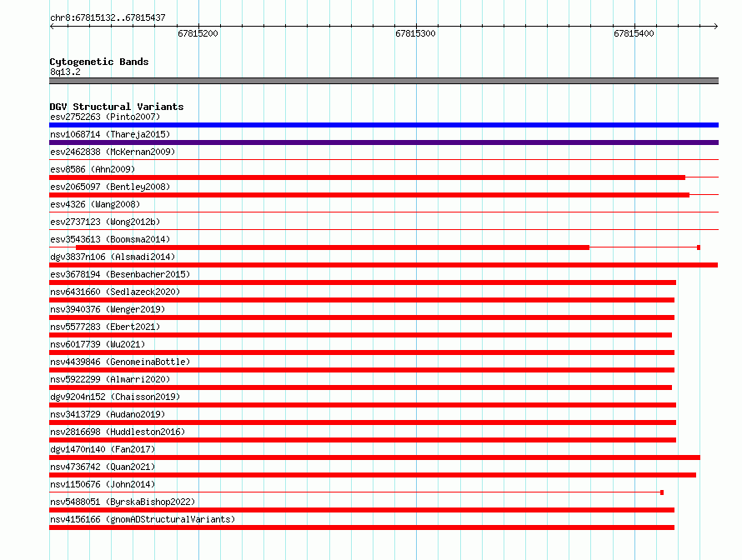Open esv2462838 (McKernan2009) variant label
Screen dimensions: 742x560
[x=113, y=152]
